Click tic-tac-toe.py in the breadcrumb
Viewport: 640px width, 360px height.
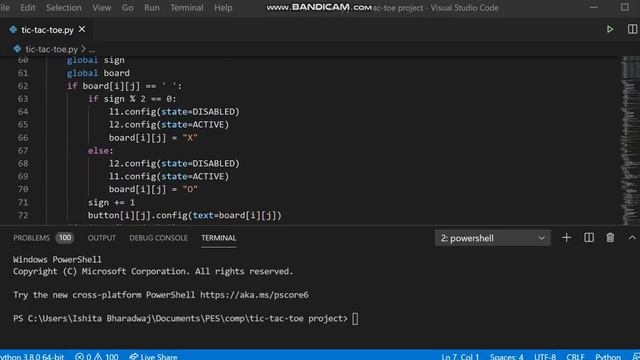[51, 49]
